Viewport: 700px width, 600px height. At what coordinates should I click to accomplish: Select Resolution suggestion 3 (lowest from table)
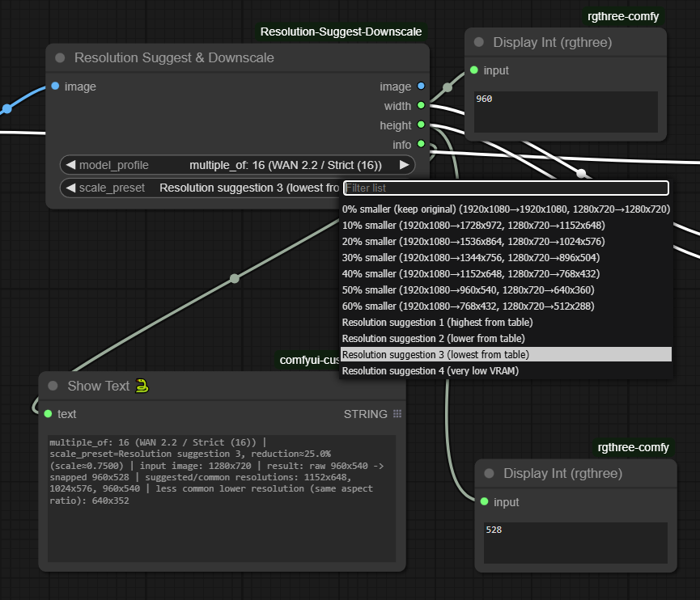point(506,354)
